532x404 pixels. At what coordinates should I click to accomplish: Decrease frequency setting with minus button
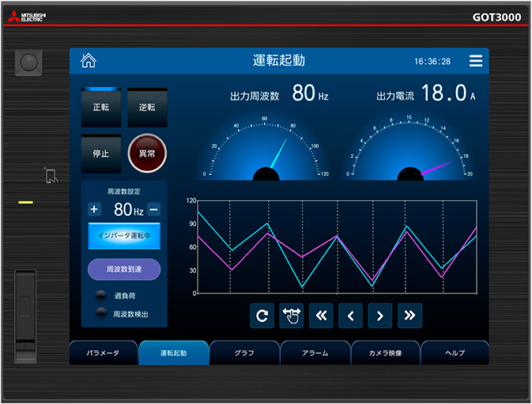[x=153, y=210]
